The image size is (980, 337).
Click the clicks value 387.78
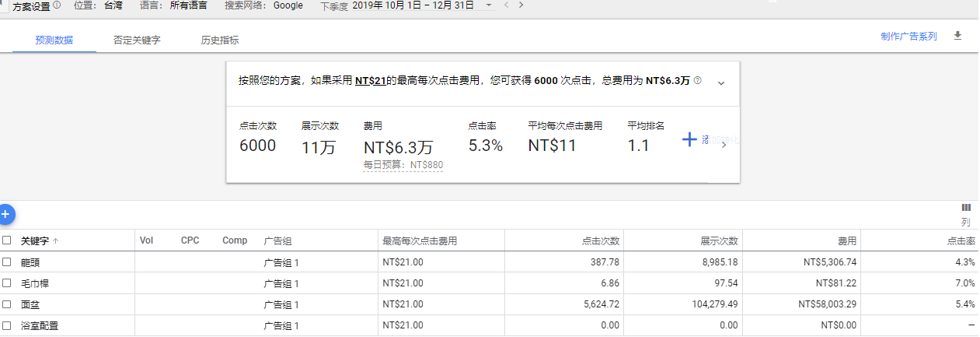[x=605, y=262]
